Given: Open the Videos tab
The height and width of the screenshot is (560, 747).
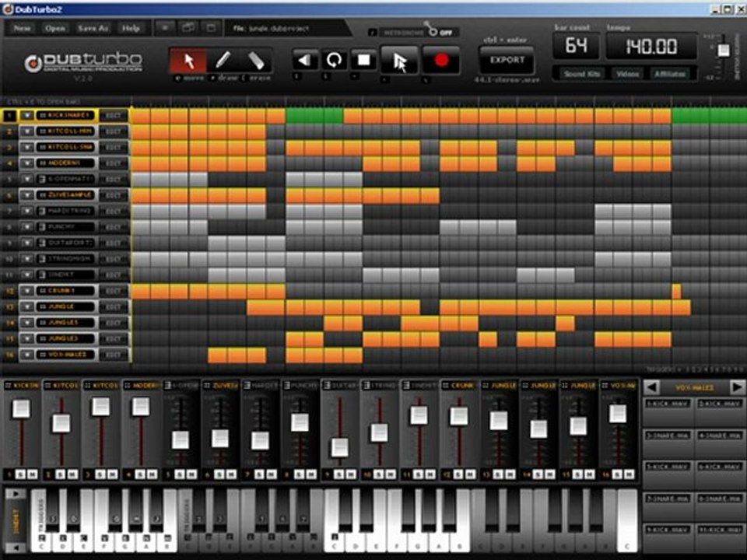Looking at the screenshot, I should pyautogui.click(x=627, y=74).
